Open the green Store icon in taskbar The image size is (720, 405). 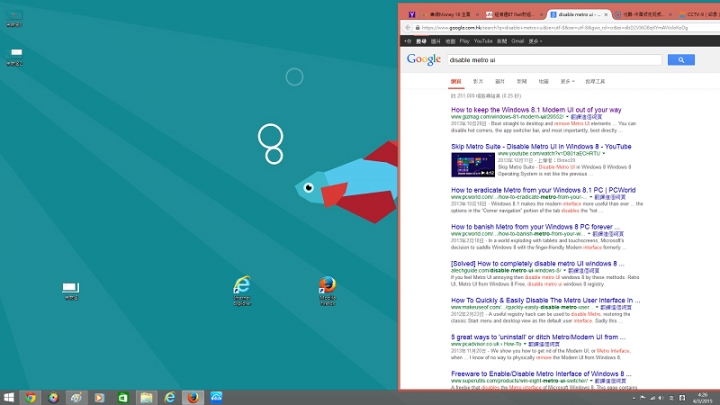point(123,397)
